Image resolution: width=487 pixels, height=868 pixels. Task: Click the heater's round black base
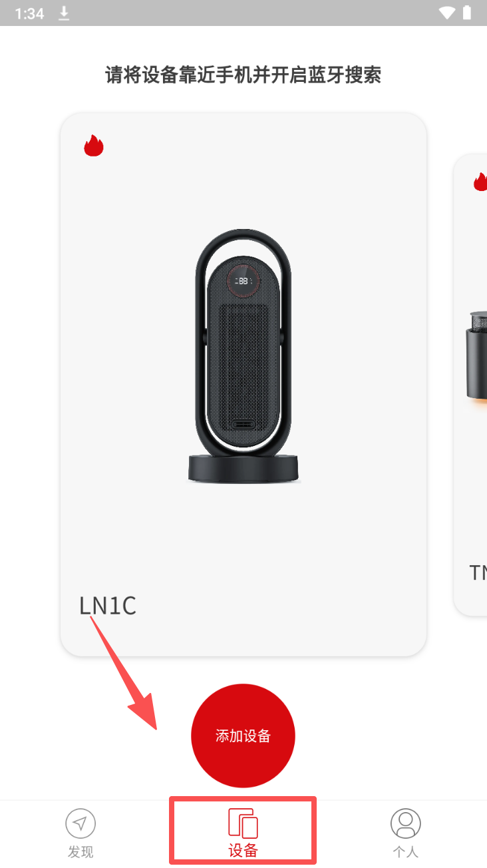click(x=243, y=468)
